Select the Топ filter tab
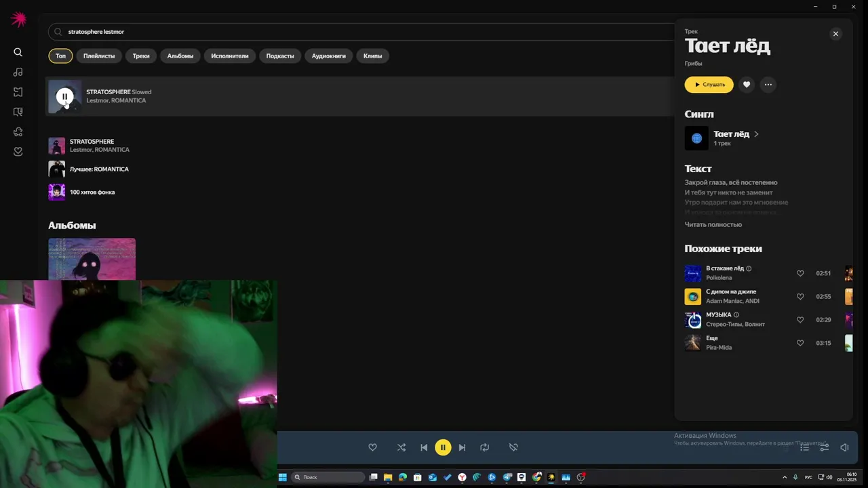This screenshot has height=488, width=868. (60, 56)
